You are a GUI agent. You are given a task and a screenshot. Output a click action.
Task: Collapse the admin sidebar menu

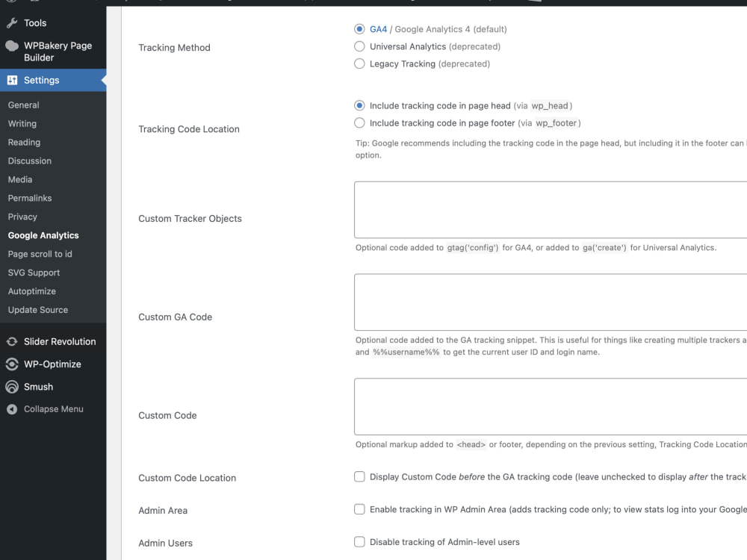tap(53, 409)
